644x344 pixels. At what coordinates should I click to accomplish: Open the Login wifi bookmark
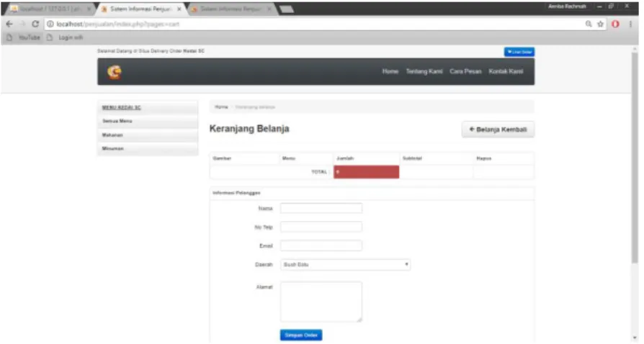[x=65, y=37]
